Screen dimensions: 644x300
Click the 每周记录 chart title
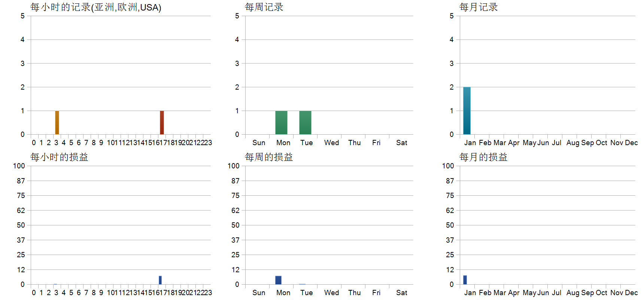point(264,7)
